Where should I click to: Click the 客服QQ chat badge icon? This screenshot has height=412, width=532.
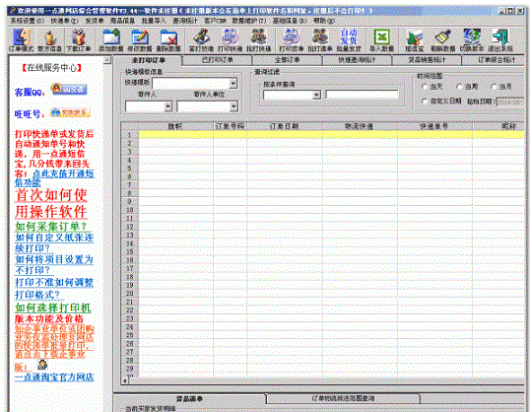[69, 89]
